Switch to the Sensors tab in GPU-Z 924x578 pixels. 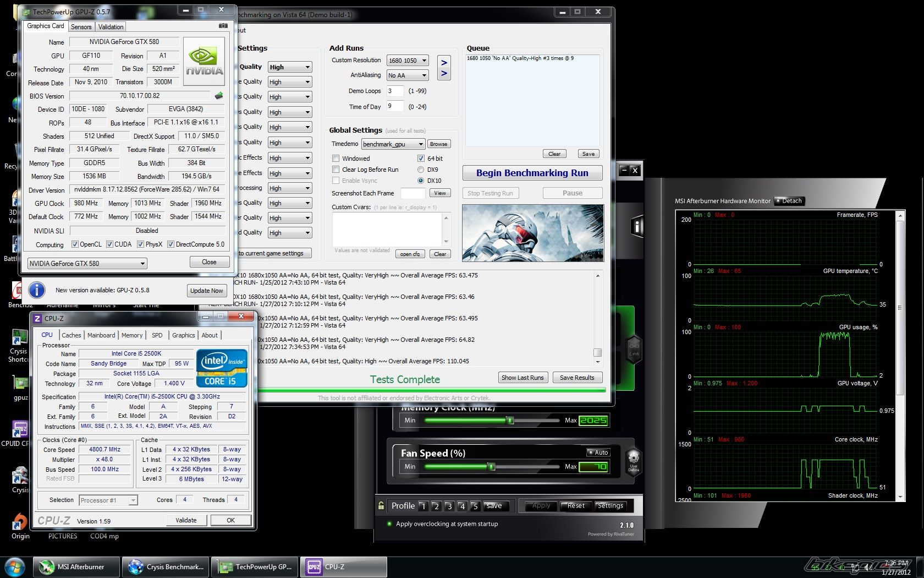pyautogui.click(x=81, y=27)
